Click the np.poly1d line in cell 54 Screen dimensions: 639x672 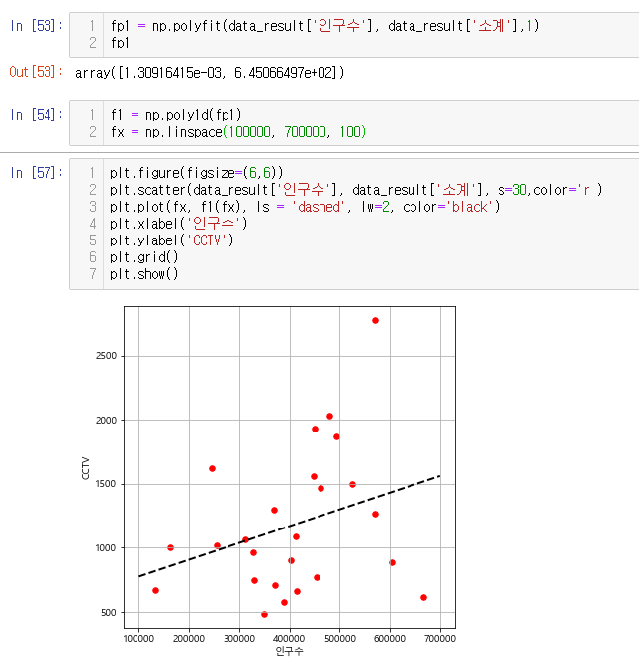point(176,115)
